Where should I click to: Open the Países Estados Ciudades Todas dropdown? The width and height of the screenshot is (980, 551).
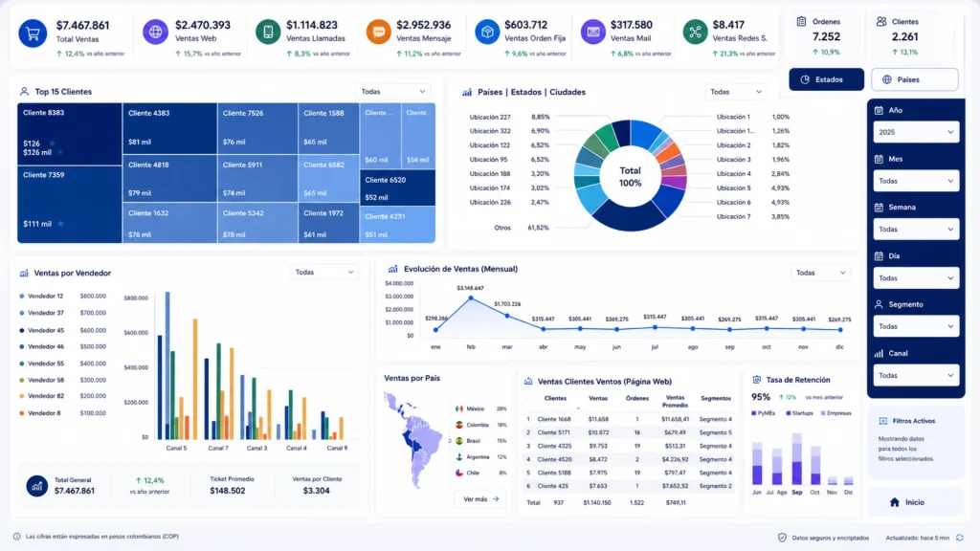736,92
